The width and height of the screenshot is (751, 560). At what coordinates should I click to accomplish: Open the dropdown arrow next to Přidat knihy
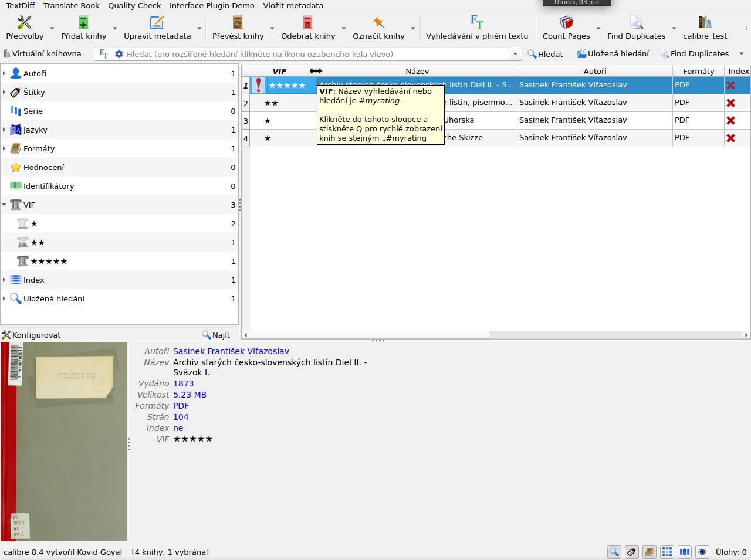click(x=114, y=28)
